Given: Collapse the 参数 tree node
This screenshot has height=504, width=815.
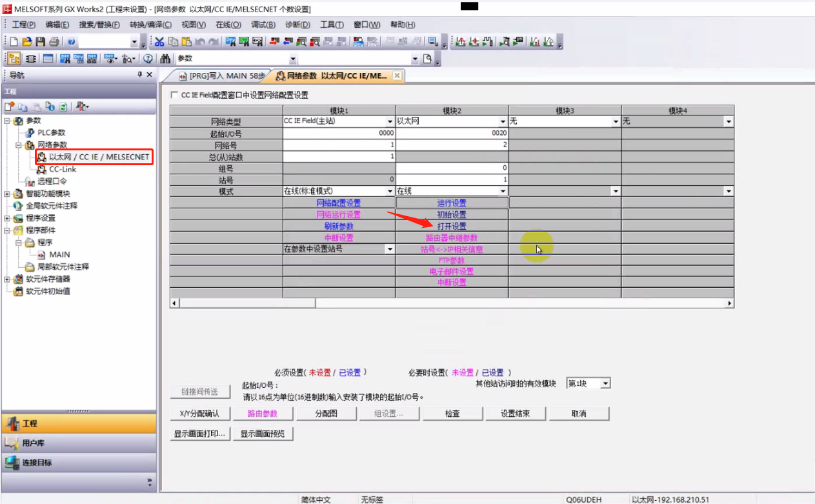Looking at the screenshot, I should (x=7, y=121).
